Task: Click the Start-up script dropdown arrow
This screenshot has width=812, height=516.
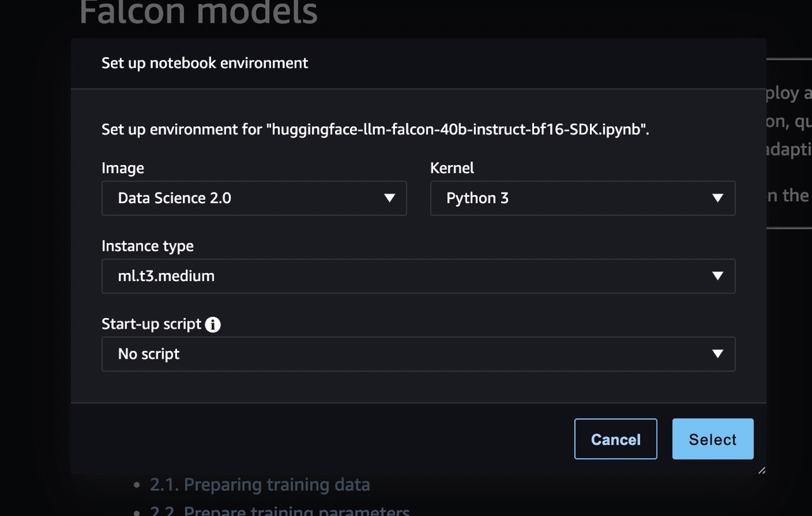Action: (718, 354)
